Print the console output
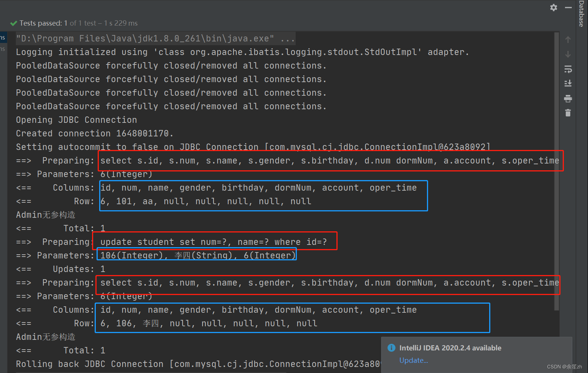 (568, 99)
